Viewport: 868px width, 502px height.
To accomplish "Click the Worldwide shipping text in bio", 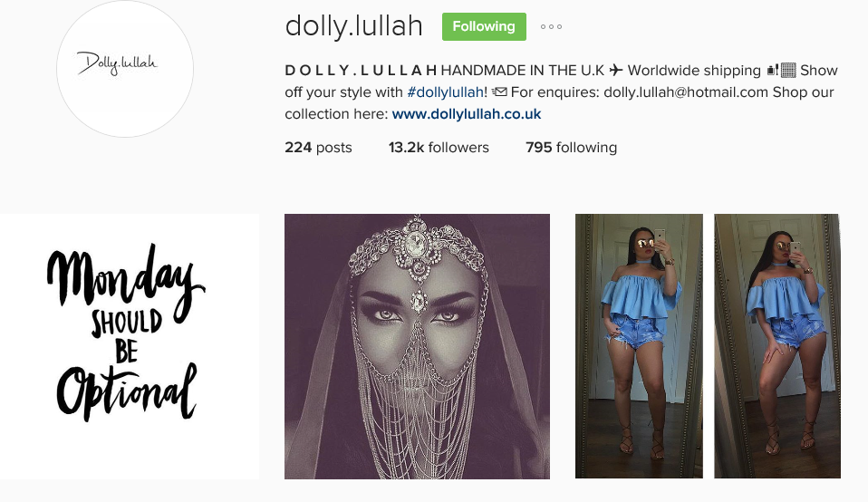I will (x=694, y=71).
